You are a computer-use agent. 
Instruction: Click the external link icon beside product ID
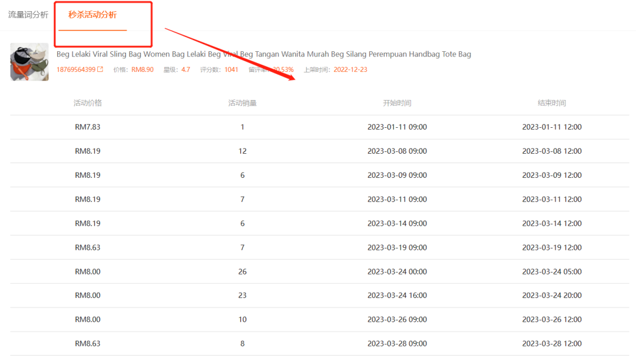pos(100,70)
